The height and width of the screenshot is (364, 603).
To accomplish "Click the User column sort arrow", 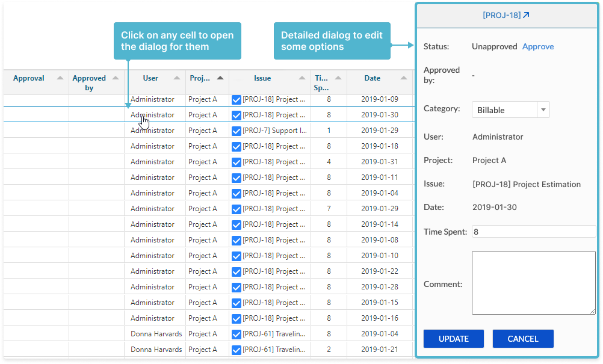I will point(177,78).
